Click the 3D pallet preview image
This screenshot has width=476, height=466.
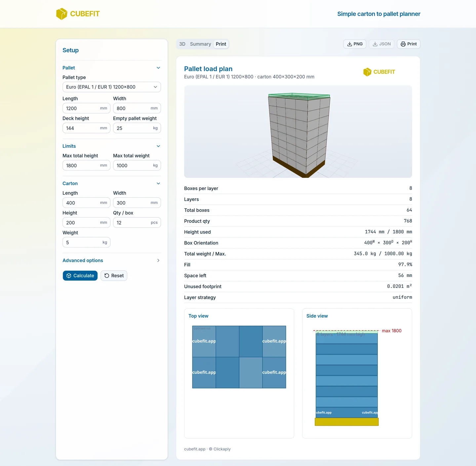(298, 132)
